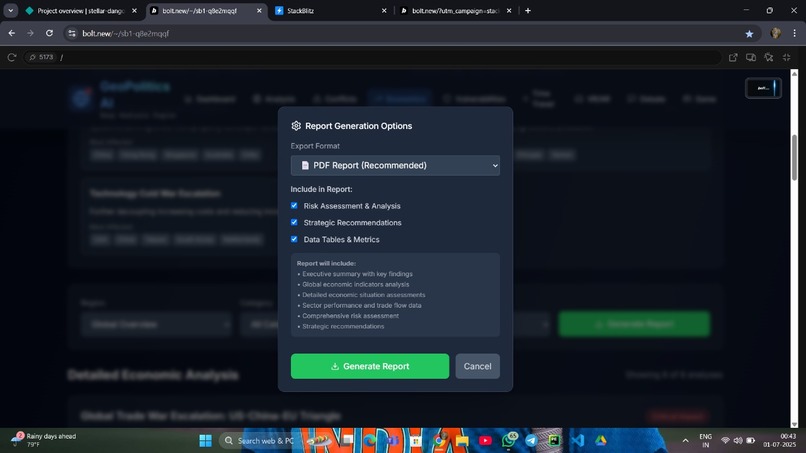Open the Windows Start menu
Image resolution: width=806 pixels, height=453 pixels.
pyautogui.click(x=205, y=441)
